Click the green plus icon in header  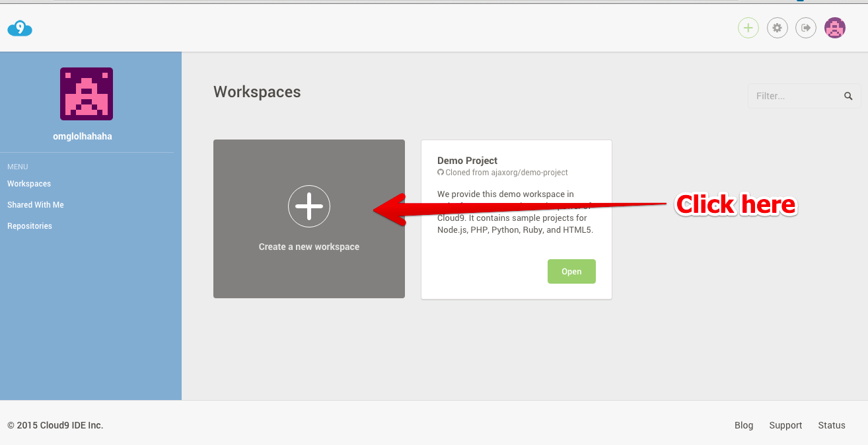[748, 28]
